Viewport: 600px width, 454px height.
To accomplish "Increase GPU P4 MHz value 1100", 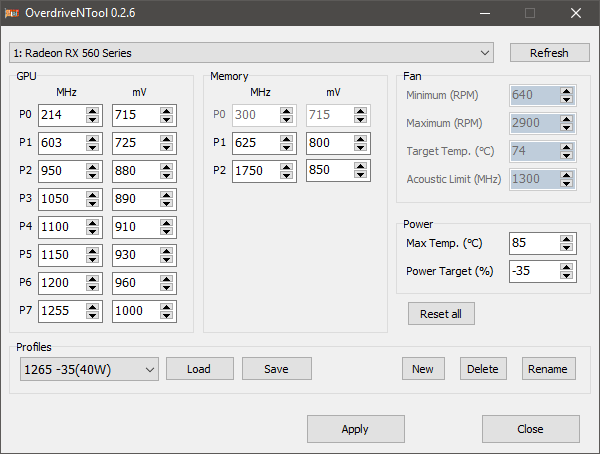I will coord(92,223).
